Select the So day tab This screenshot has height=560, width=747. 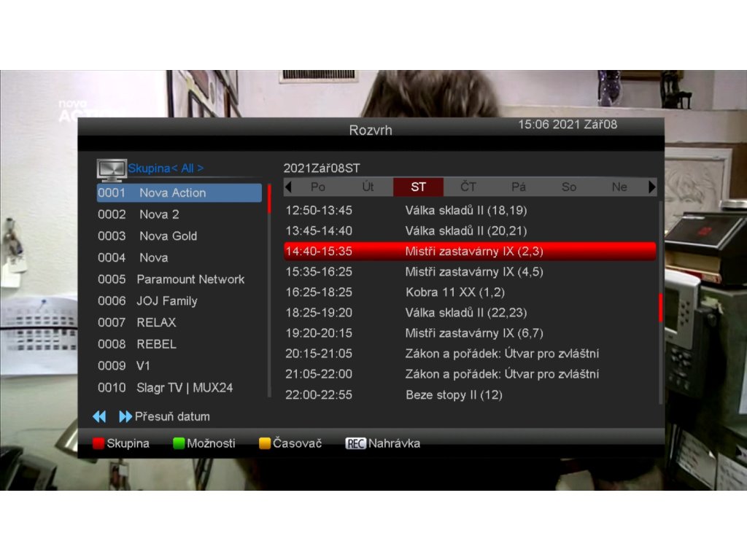coord(569,187)
